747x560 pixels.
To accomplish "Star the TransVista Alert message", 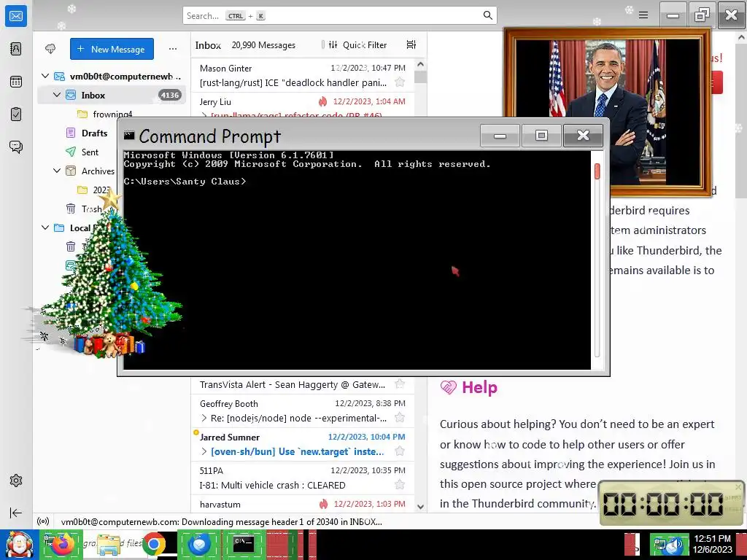I will [x=400, y=384].
